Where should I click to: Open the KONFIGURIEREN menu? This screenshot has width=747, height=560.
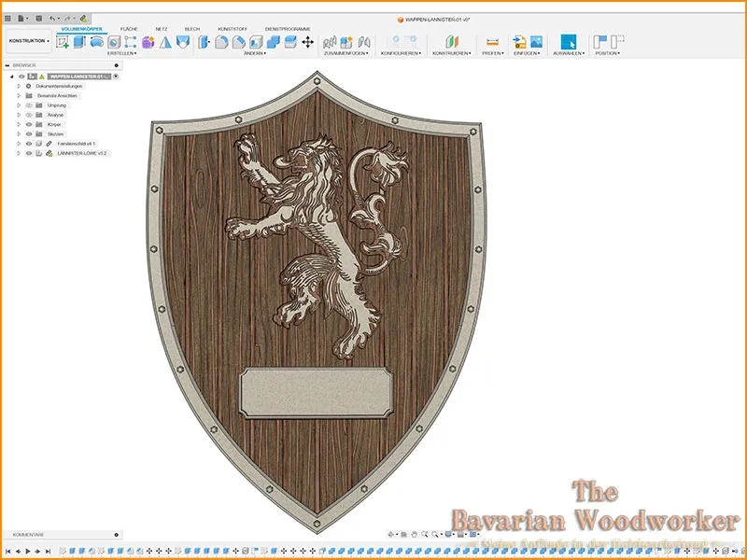pos(401,53)
